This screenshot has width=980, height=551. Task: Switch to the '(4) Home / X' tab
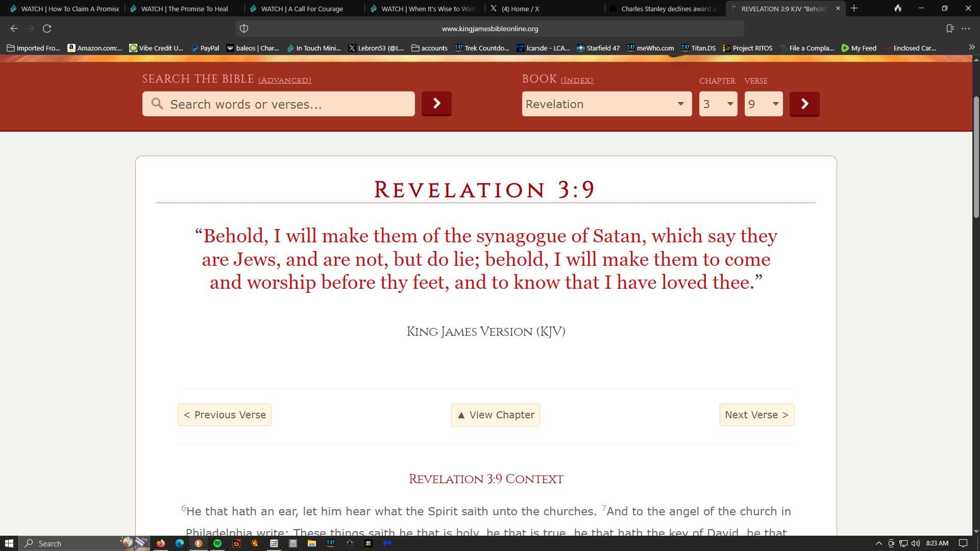(x=545, y=9)
